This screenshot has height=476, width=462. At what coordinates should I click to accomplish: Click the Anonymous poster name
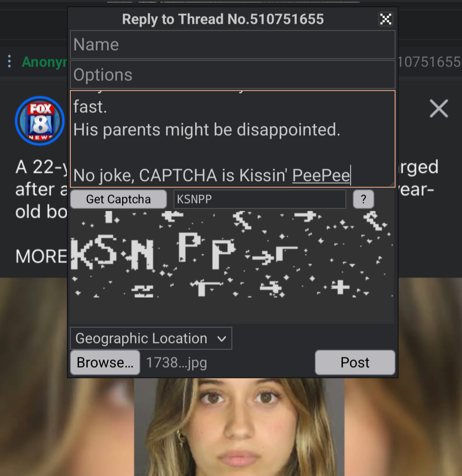[x=44, y=62]
